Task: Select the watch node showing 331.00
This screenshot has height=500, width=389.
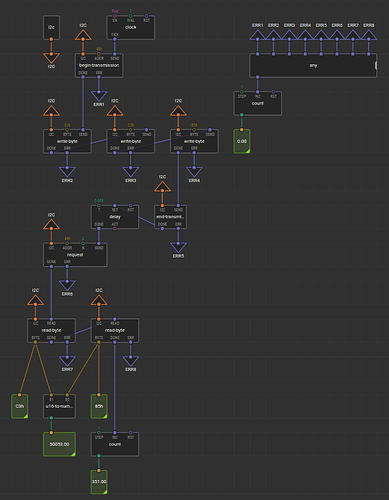Action: point(99,482)
